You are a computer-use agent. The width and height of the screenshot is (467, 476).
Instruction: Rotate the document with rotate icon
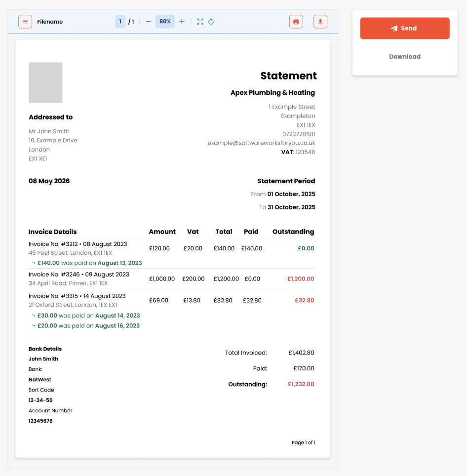tap(211, 22)
